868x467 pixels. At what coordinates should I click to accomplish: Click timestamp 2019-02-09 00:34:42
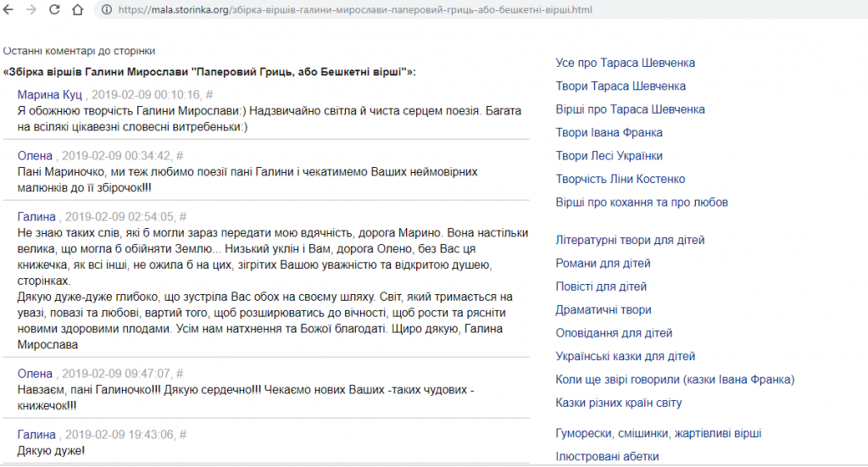(x=116, y=155)
